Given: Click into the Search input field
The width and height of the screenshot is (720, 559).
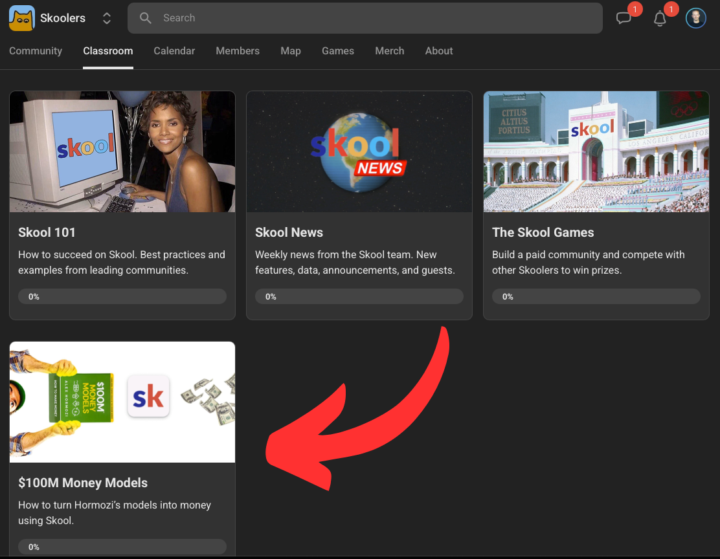Looking at the screenshot, I should (x=365, y=18).
